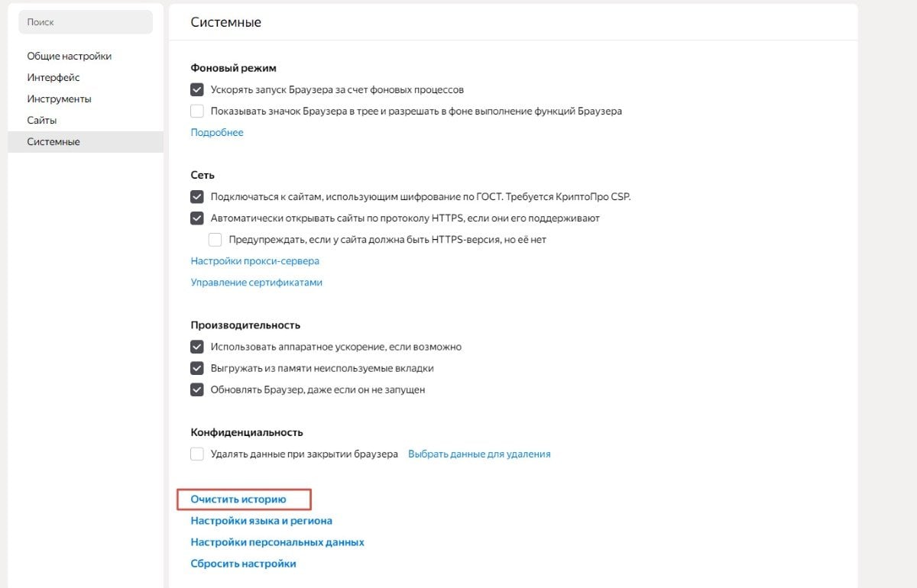Click Очистить историю link
917x588 pixels.
[x=238, y=499]
